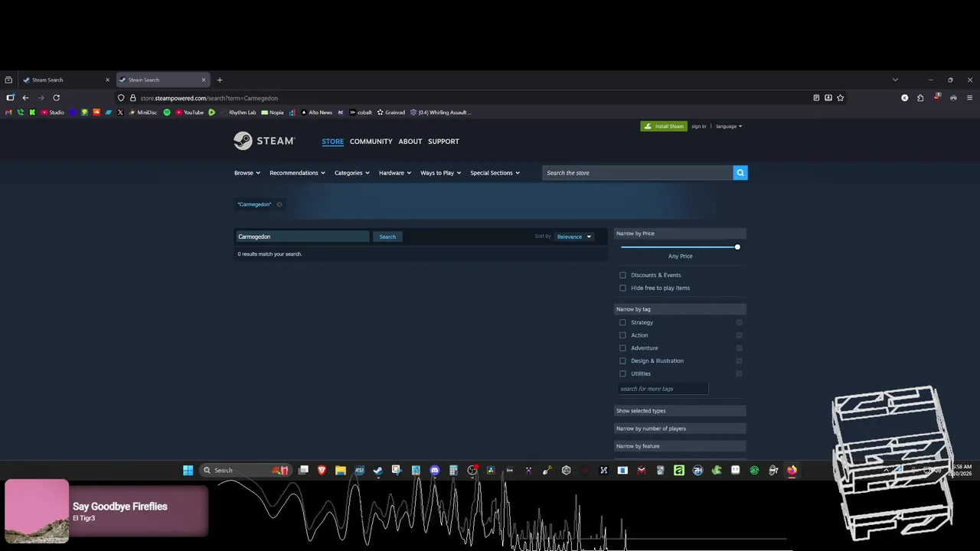The height and width of the screenshot is (551, 980).
Task: Check the Action tag filter
Action: tap(622, 335)
